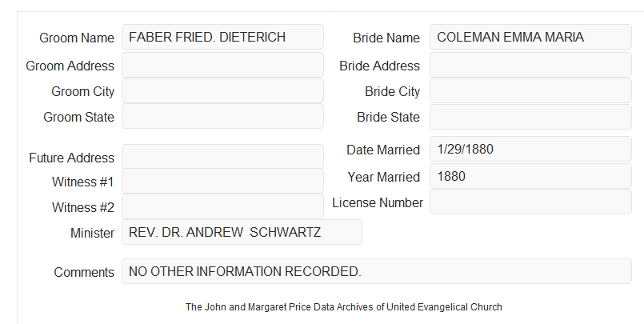Image resolution: width=644 pixels, height=324 pixels.
Task: Click the Groom Name label
Action: pyautogui.click(x=77, y=38)
